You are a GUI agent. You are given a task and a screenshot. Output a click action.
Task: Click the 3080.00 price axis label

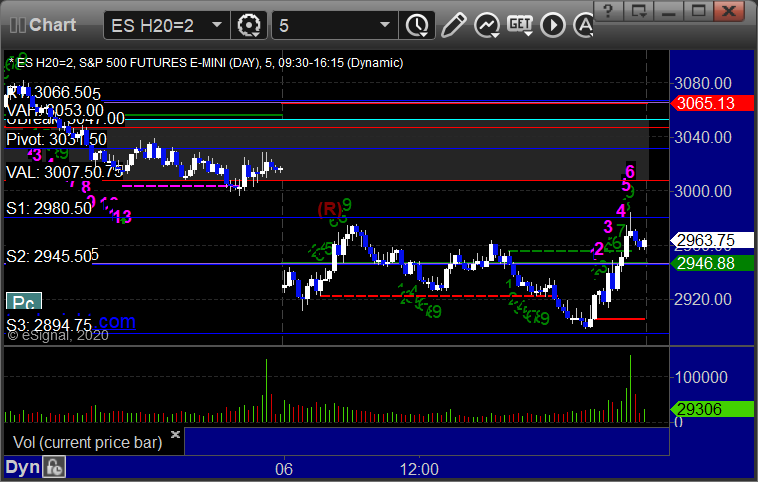(703, 83)
